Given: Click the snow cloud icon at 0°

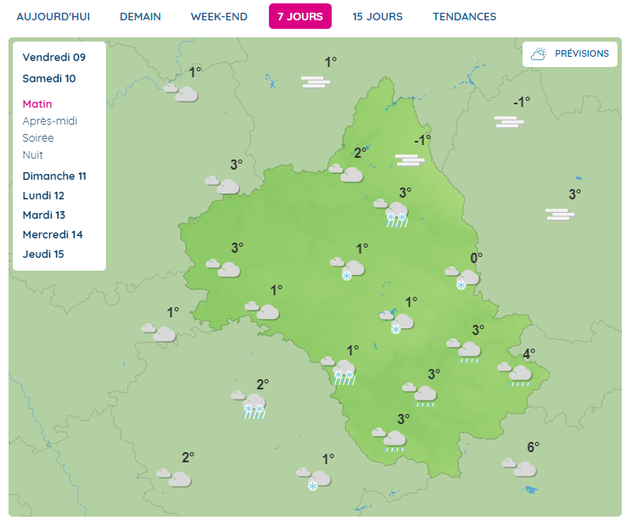Looking at the screenshot, I should [462, 278].
